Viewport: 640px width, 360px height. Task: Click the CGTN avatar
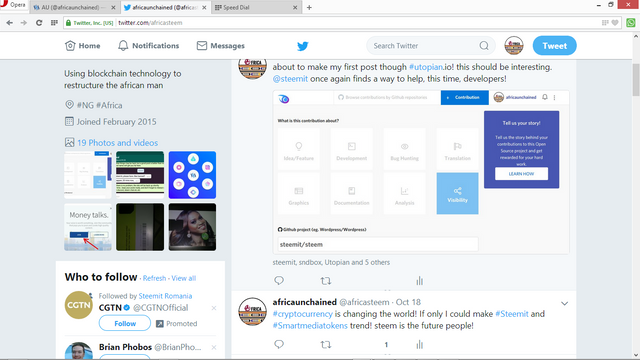pyautogui.click(x=79, y=305)
